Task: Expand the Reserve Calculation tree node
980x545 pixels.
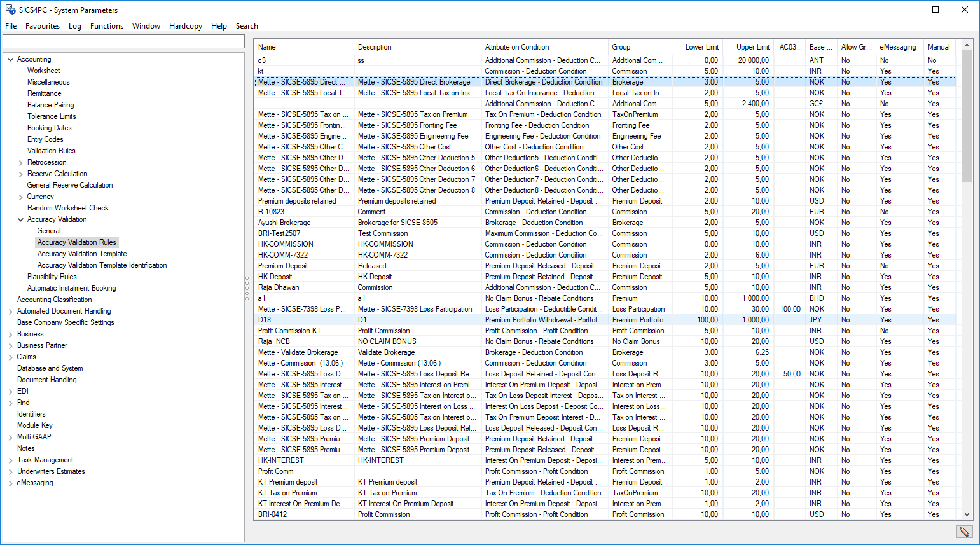Action: pyautogui.click(x=19, y=173)
